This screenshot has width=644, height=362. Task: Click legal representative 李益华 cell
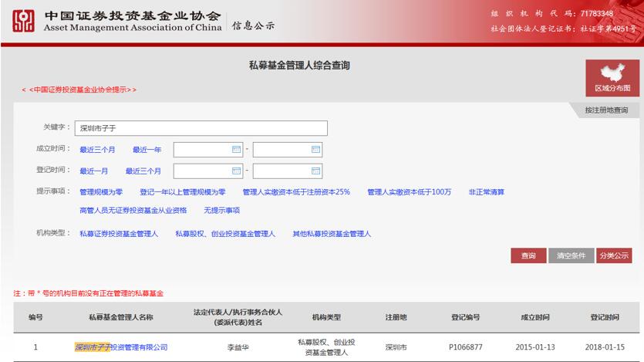(x=238, y=347)
